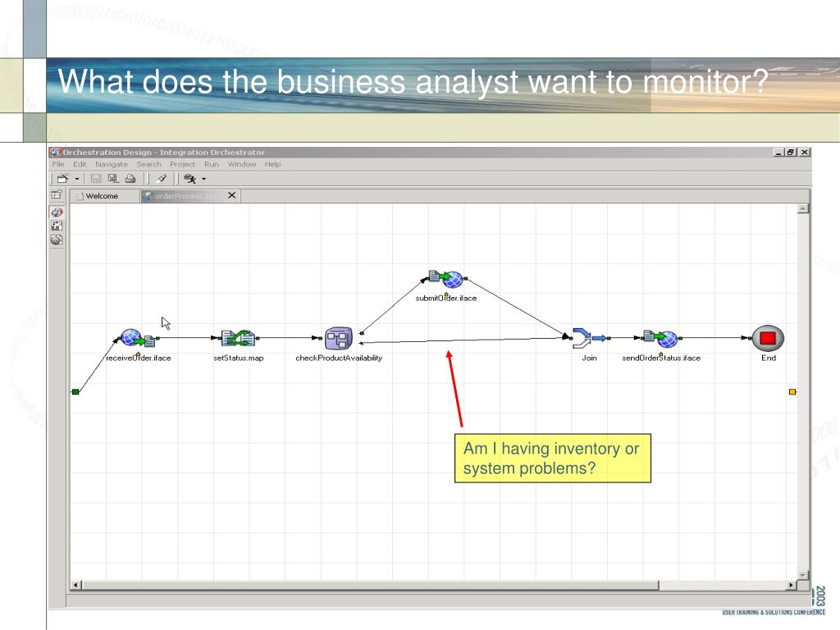Click the marker pen toolbar icon
The height and width of the screenshot is (630, 840).
[x=162, y=178]
